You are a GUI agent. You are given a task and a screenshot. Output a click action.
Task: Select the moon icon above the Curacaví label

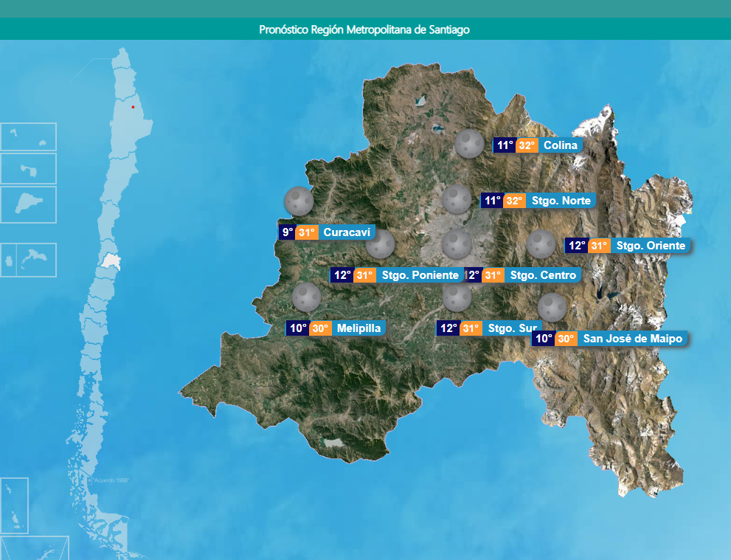(x=298, y=201)
